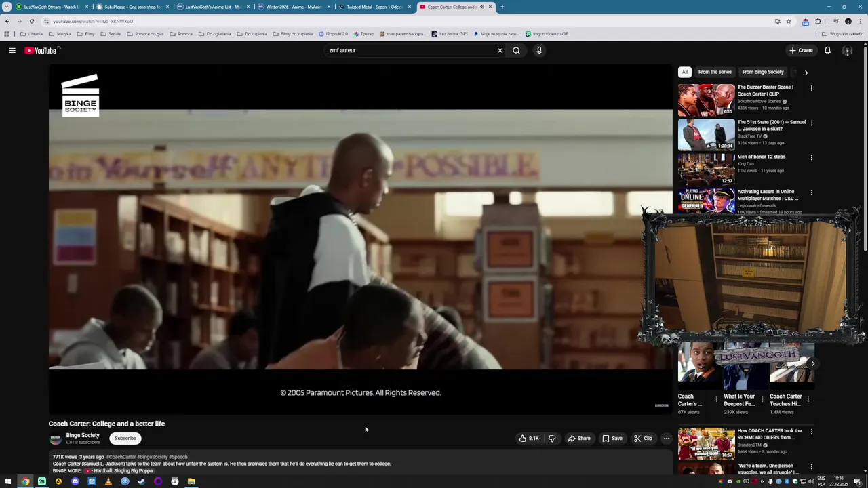Select the From the series chip
Screen dimensions: 868x488
tap(715, 72)
